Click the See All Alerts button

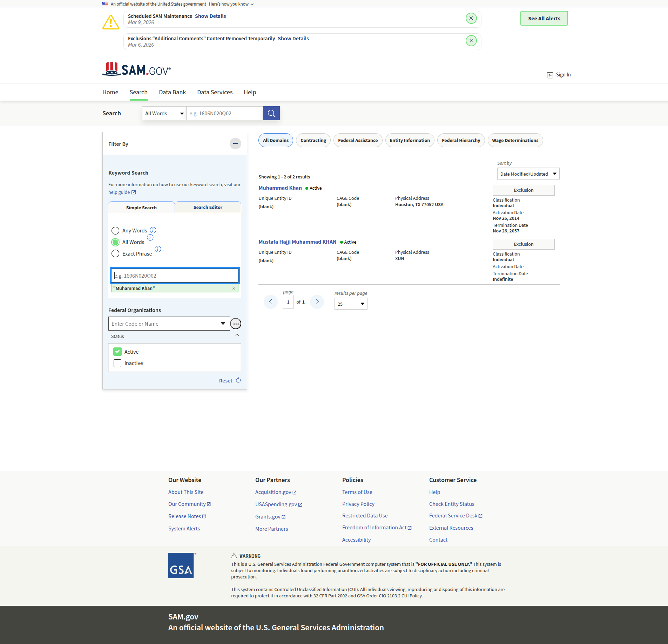[544, 19]
